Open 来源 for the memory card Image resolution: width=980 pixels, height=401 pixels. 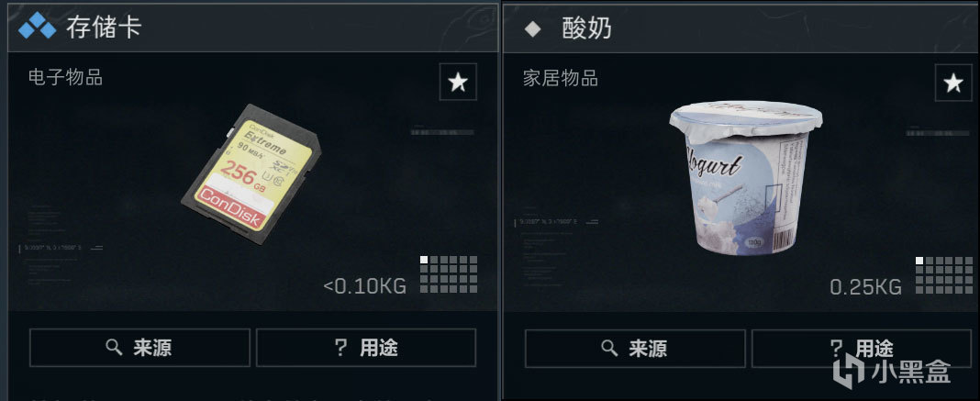(x=140, y=348)
